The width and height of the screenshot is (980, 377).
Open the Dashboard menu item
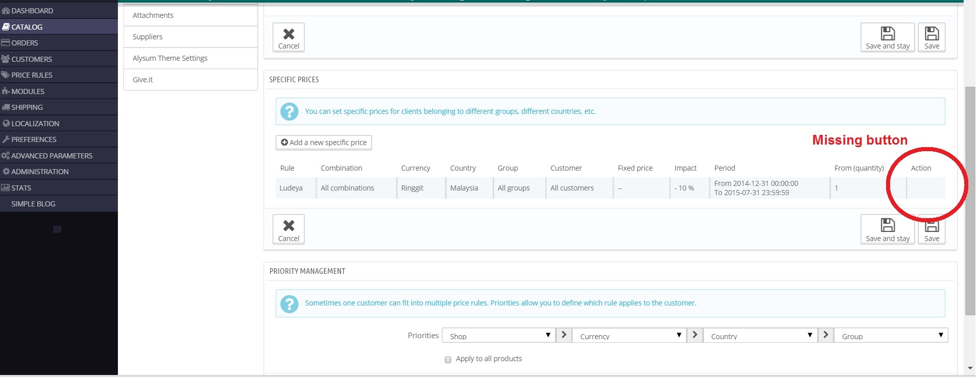(59, 11)
